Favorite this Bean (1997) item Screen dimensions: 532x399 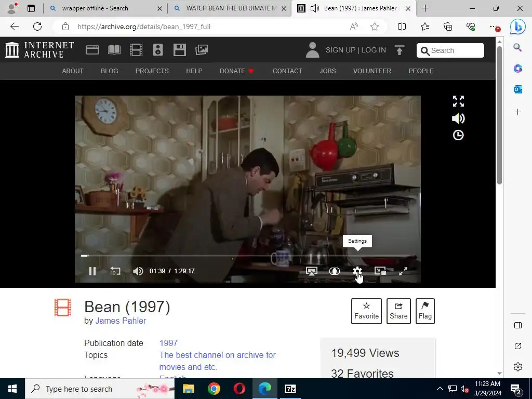(366, 311)
